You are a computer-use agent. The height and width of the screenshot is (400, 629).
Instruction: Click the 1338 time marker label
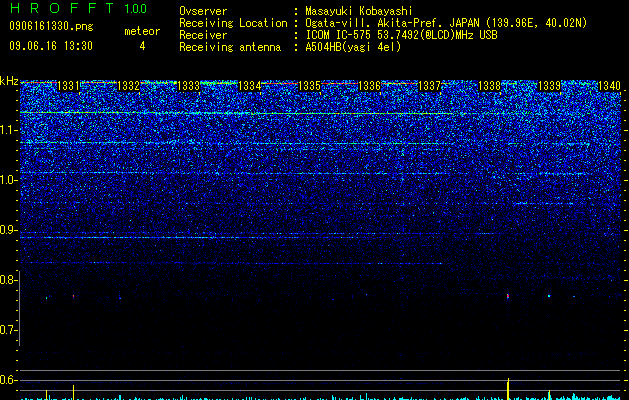pos(490,86)
